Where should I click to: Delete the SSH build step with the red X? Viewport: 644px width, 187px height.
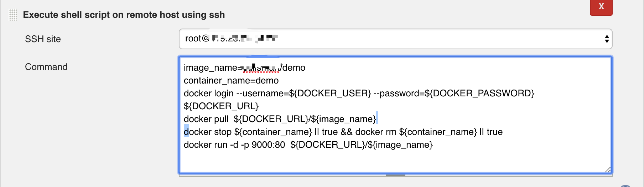(x=601, y=7)
